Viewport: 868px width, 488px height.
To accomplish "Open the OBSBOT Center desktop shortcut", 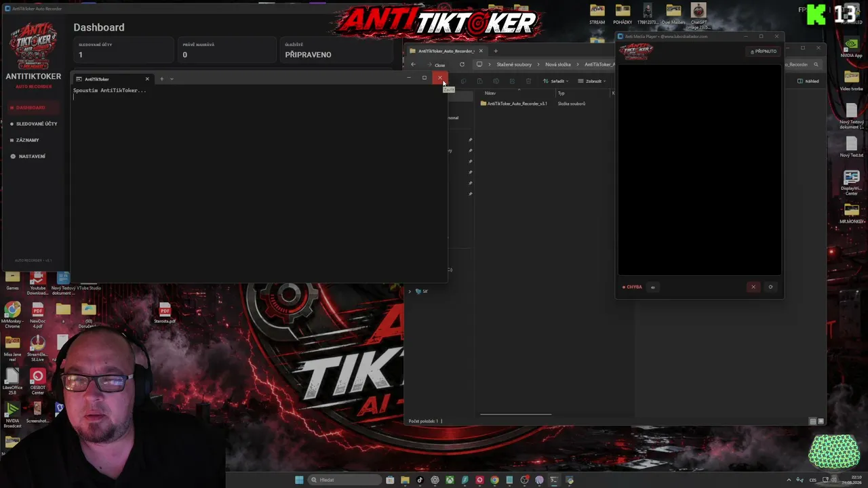I will coord(38,382).
